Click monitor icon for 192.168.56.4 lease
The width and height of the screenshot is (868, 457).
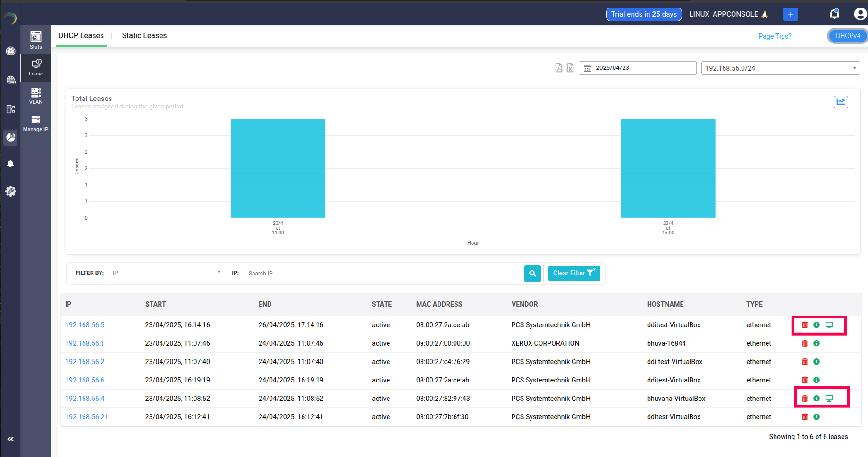coord(829,399)
